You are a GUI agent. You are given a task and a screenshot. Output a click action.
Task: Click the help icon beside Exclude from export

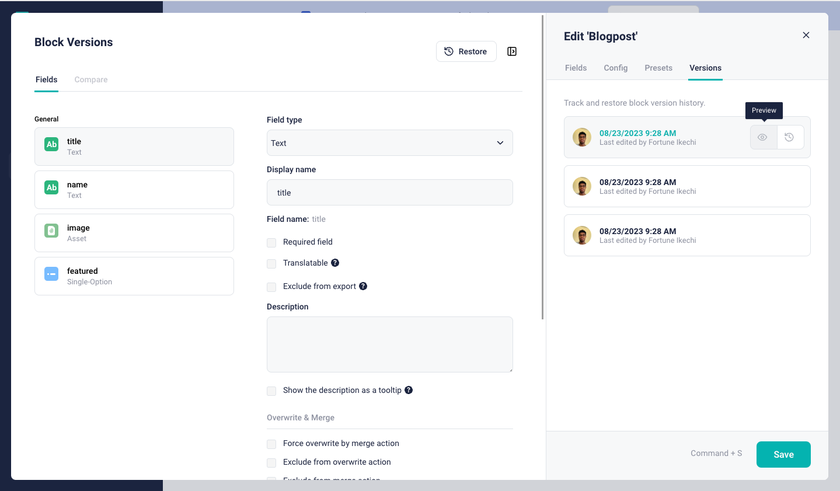pyautogui.click(x=363, y=286)
